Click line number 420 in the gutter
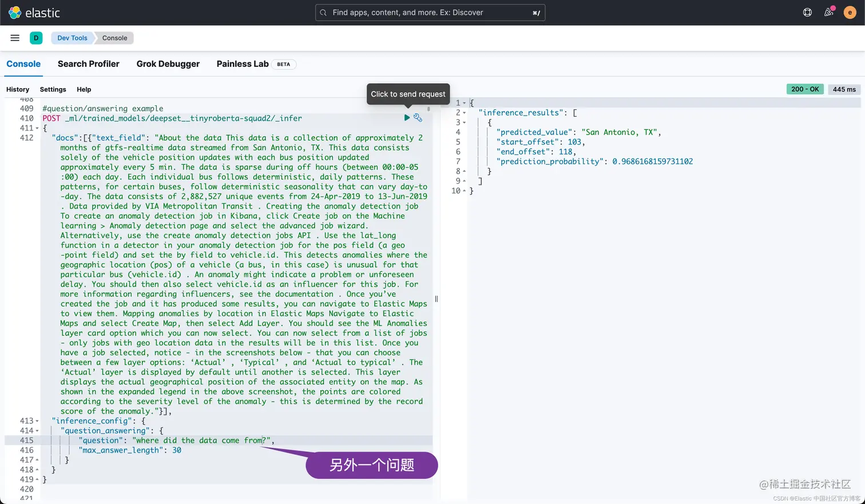Screen dimensions: 865x504 (26, 489)
